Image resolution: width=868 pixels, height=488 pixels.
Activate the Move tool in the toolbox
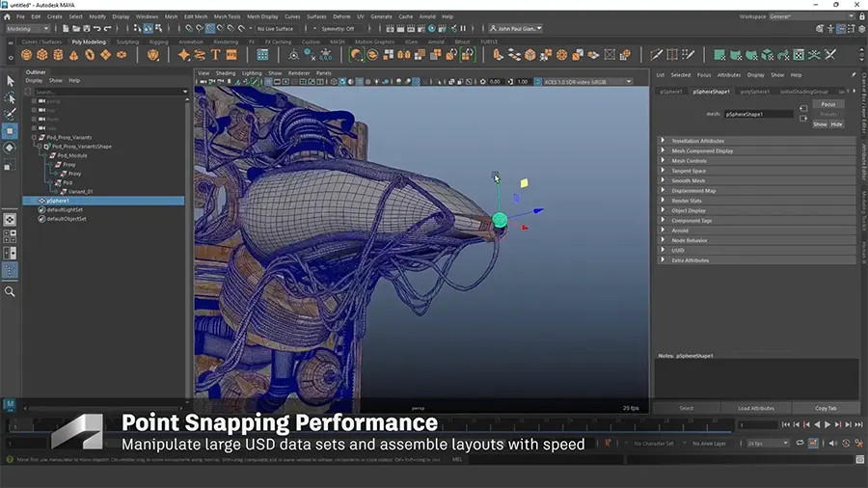[x=10, y=132]
